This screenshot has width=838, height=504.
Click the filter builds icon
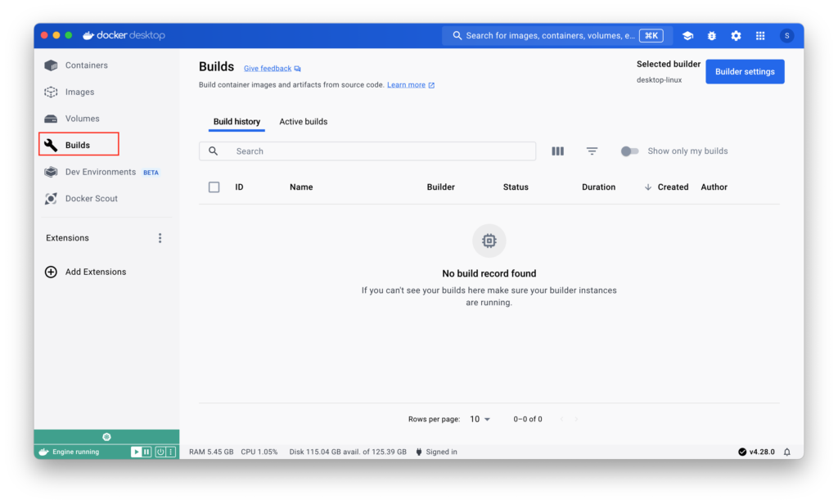[x=592, y=151]
